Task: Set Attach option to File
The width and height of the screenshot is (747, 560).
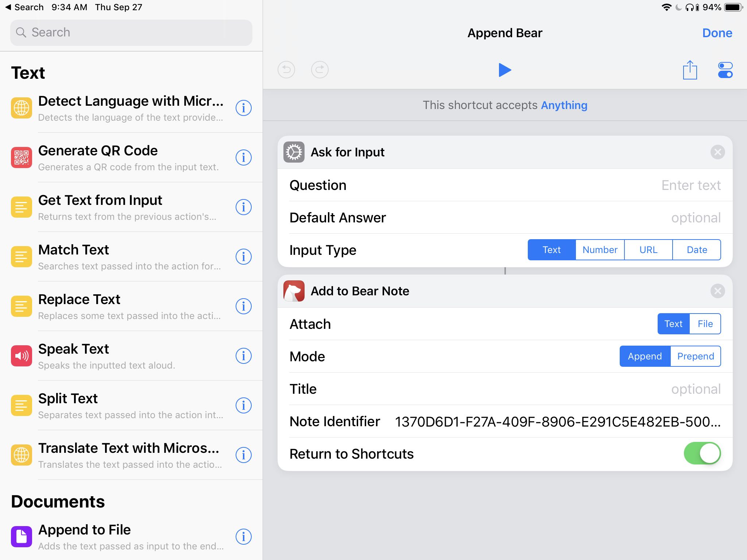Action: pos(705,324)
